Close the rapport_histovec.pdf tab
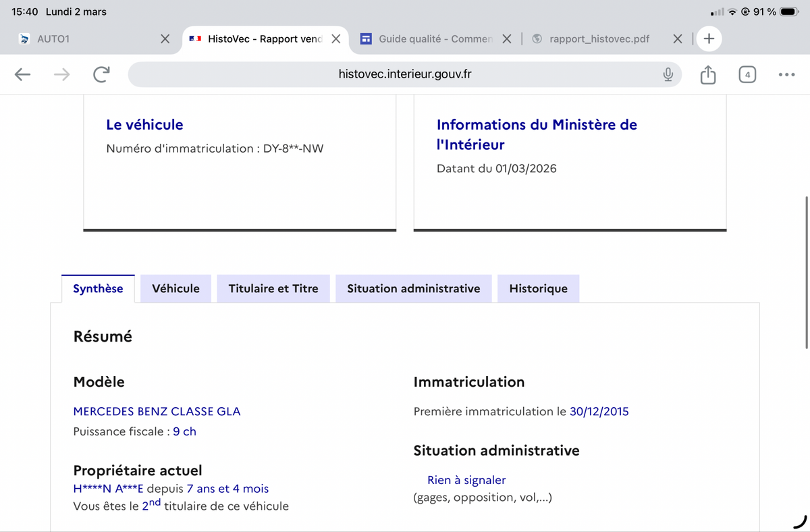 [678, 39]
